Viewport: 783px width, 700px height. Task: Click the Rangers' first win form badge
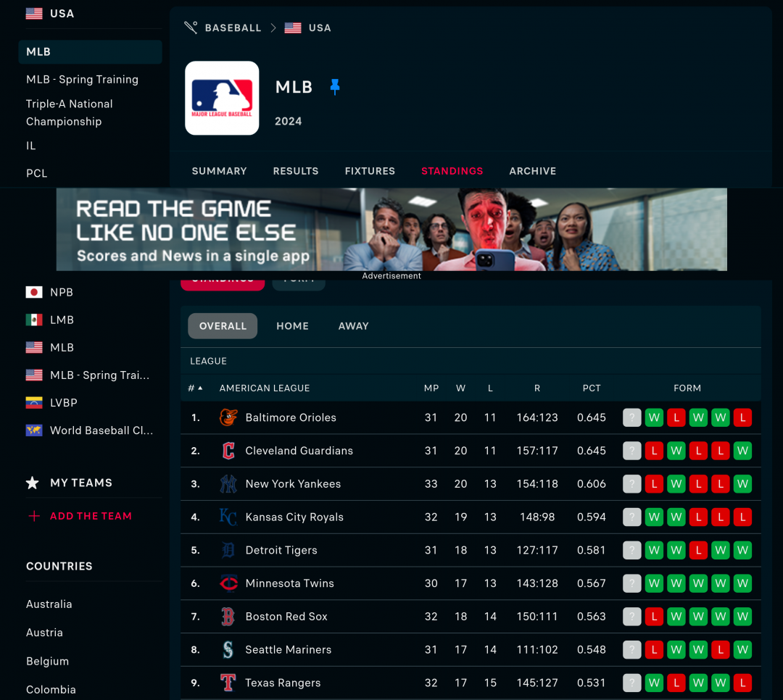pyautogui.click(x=654, y=683)
